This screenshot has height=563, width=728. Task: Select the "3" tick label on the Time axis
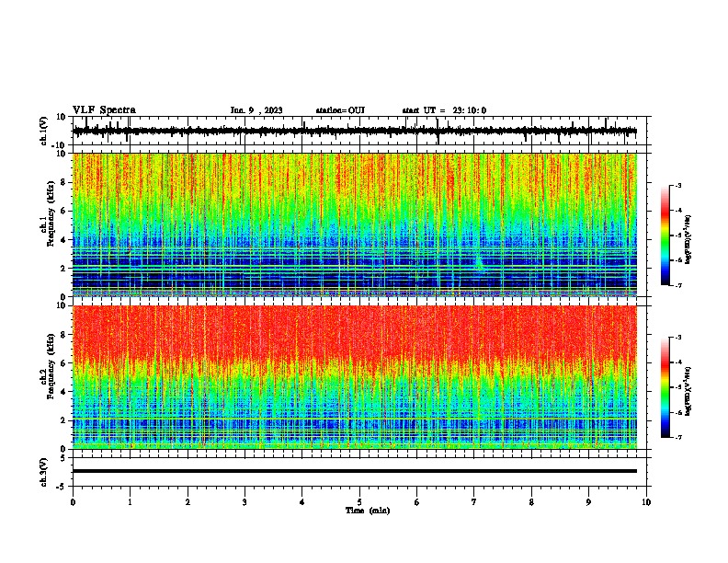tap(245, 502)
